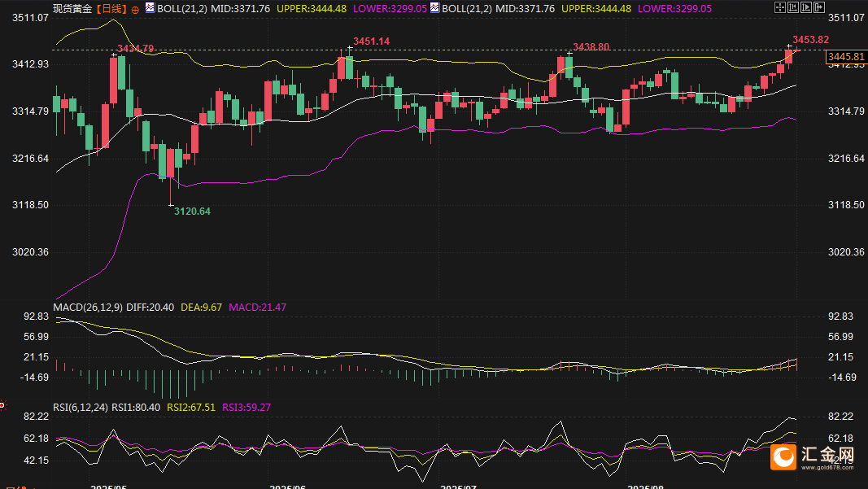The width and height of the screenshot is (868, 489).
Task: Click the shrink time-axis icon (bar with left arrow)
Action: [x=793, y=7]
